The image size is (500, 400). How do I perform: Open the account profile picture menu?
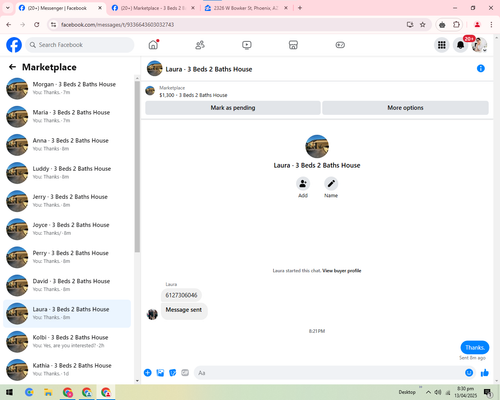479,45
